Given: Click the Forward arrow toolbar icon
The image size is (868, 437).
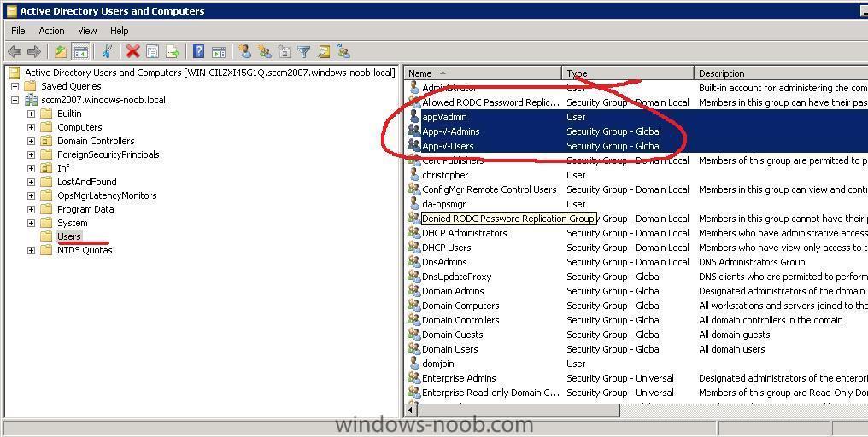Looking at the screenshot, I should pos(34,52).
